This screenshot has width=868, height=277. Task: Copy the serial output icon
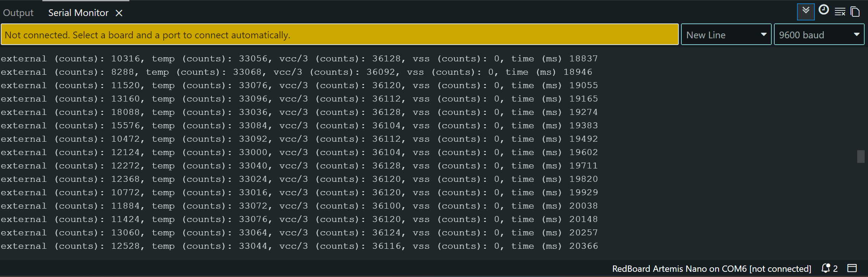click(x=855, y=12)
